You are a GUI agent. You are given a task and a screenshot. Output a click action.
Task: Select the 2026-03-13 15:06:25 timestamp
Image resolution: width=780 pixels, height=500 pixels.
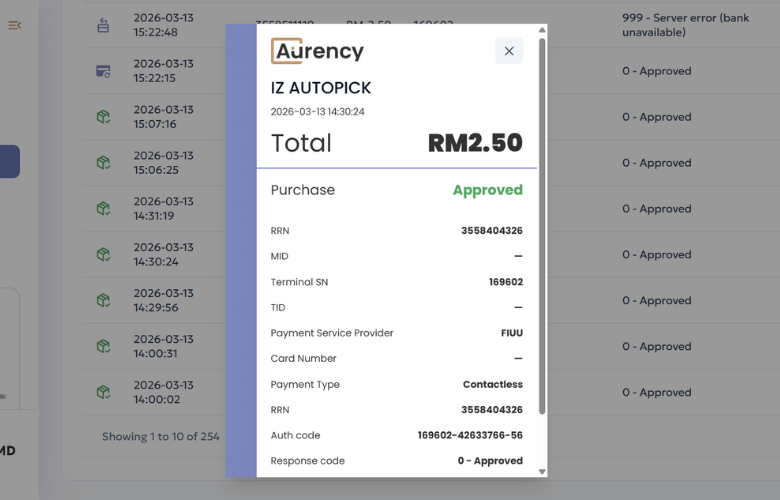(x=163, y=163)
